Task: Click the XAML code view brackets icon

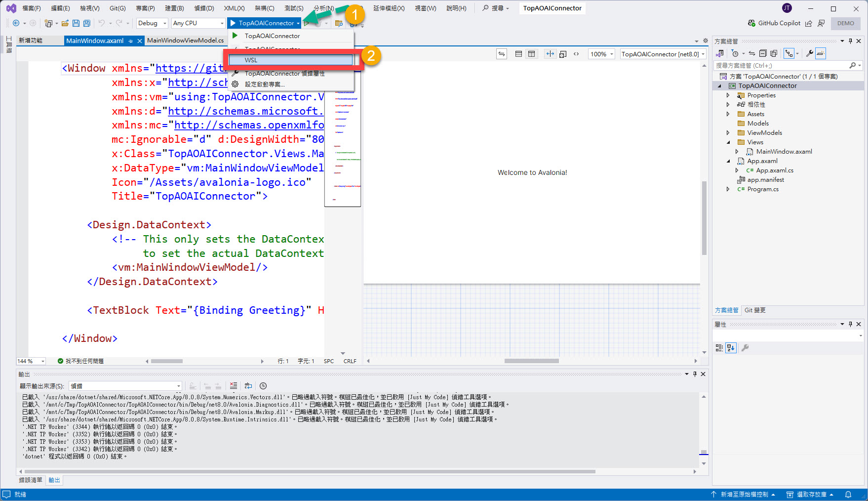Action: point(576,54)
